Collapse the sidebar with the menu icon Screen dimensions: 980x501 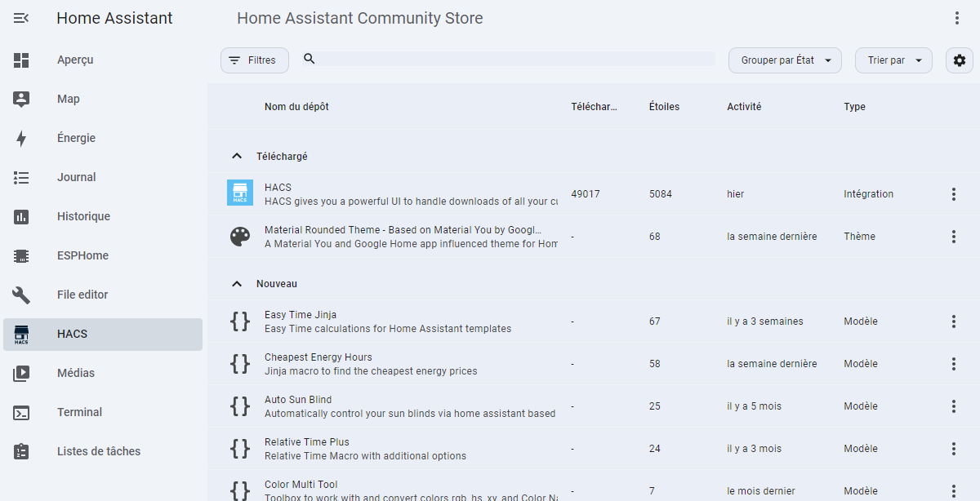click(21, 18)
